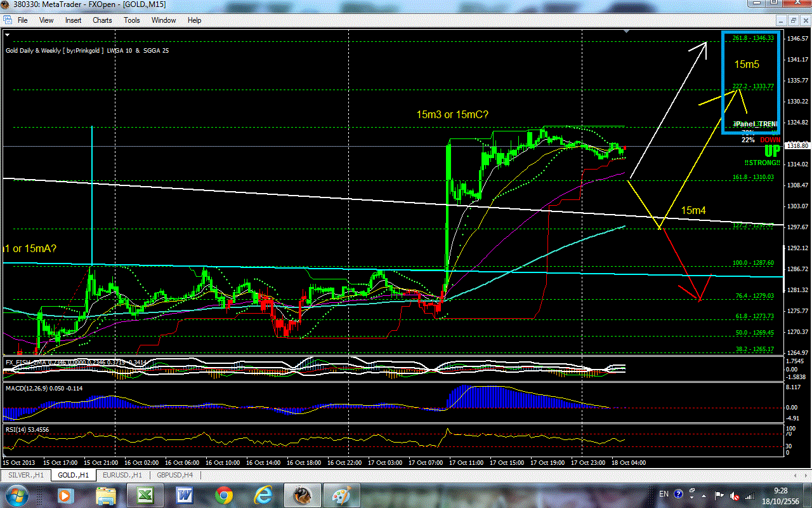Open Windows Explorer from the taskbar
The height and width of the screenshot is (508, 812).
pos(106,495)
